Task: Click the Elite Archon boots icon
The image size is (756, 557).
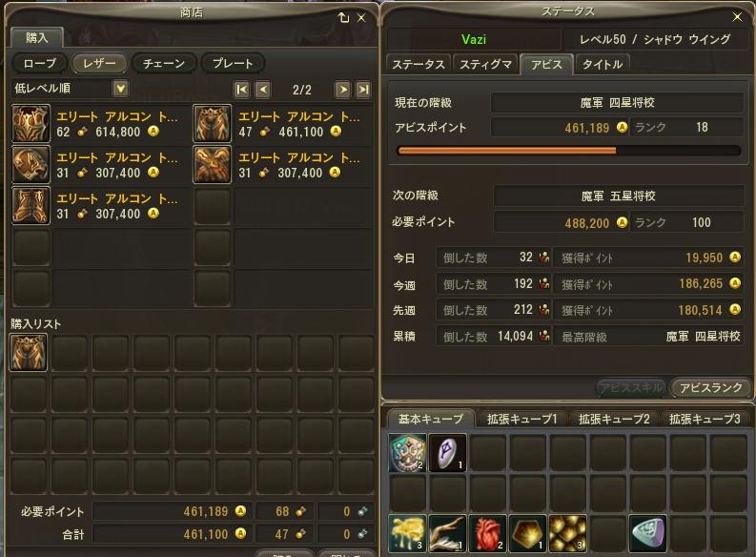Action: click(x=31, y=206)
